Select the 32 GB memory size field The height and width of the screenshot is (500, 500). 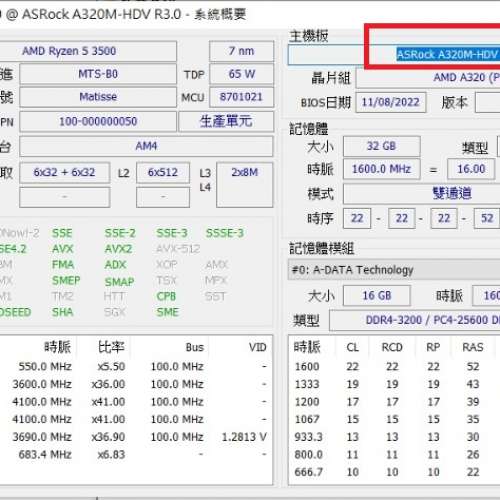[382, 146]
